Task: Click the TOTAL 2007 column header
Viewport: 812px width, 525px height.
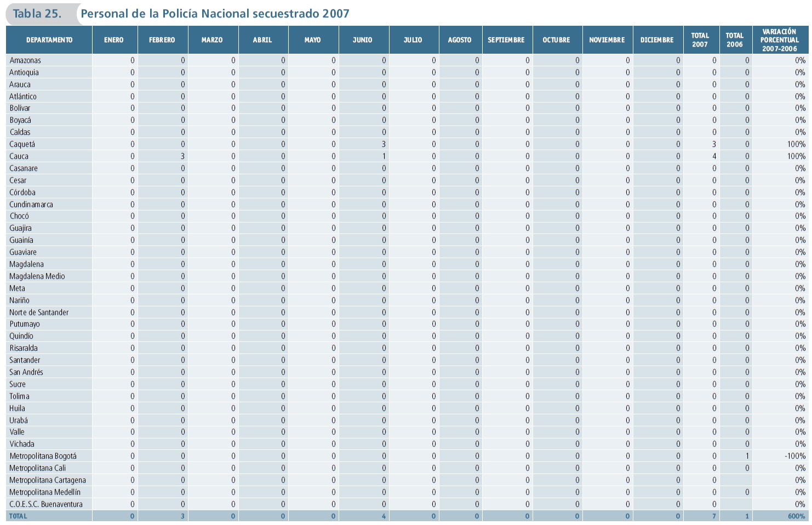Action: coord(700,40)
